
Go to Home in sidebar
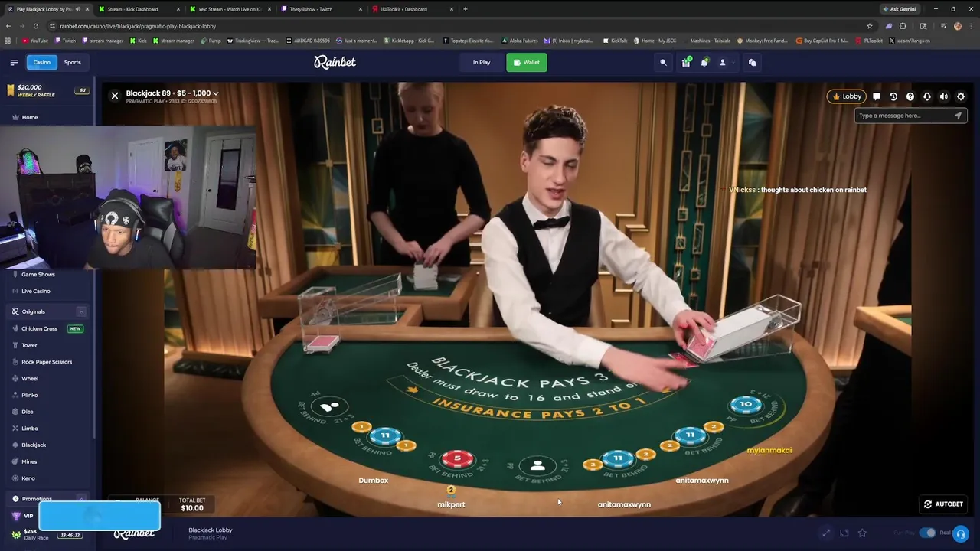click(x=29, y=117)
